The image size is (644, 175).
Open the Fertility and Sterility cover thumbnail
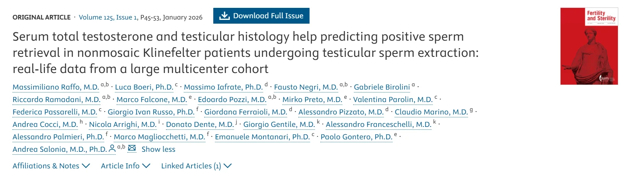tap(589, 46)
